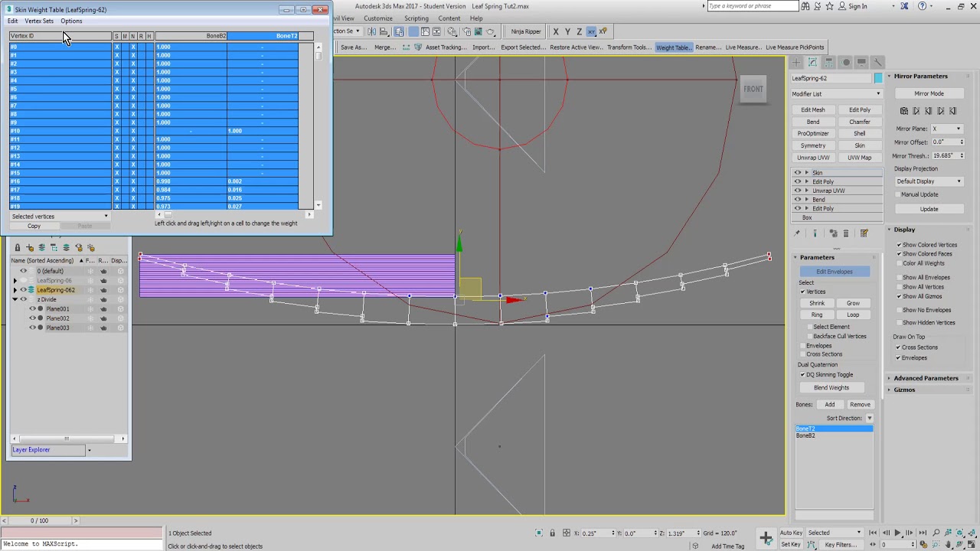Click the Pin Stack icon
Viewport: 980px width, 551px height.
click(796, 233)
